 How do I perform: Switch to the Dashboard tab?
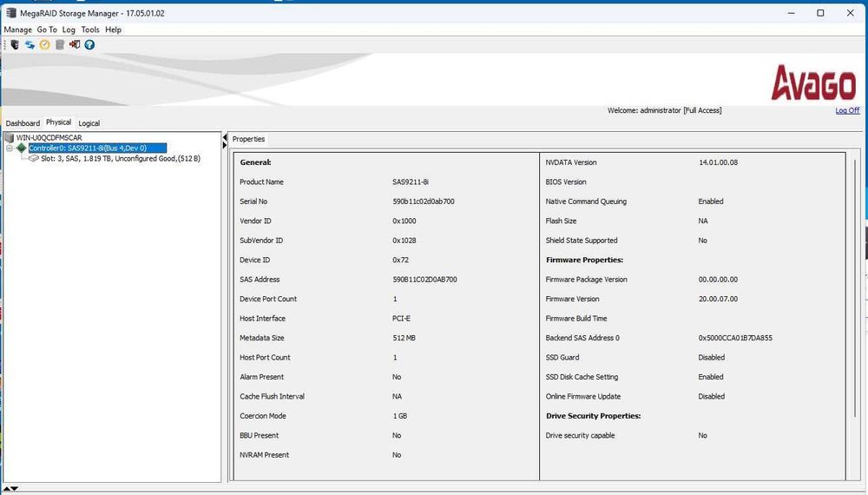23,123
